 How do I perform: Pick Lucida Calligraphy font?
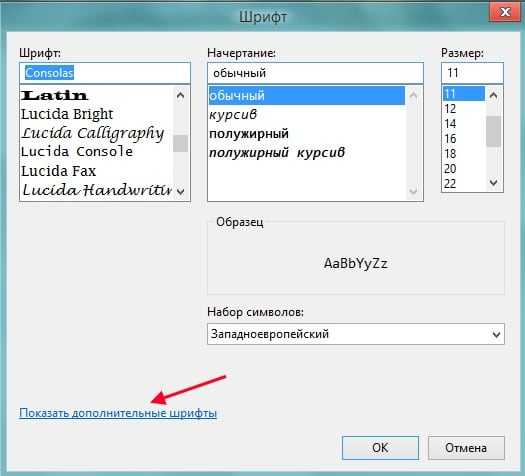(x=93, y=133)
